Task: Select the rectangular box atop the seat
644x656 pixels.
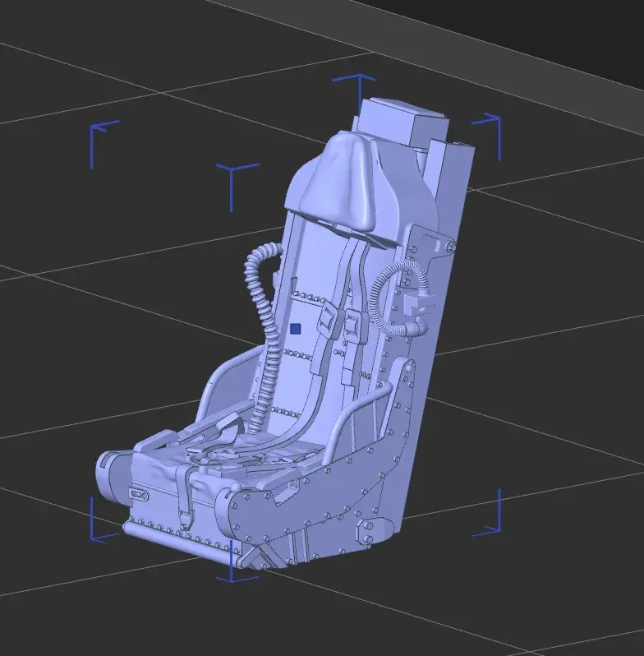Action: [404, 122]
